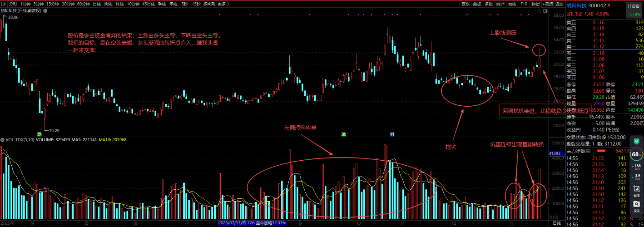Open the chart settings dropdown beside 朗科科技(日线,前复权)

pyautogui.click(x=45, y=10)
